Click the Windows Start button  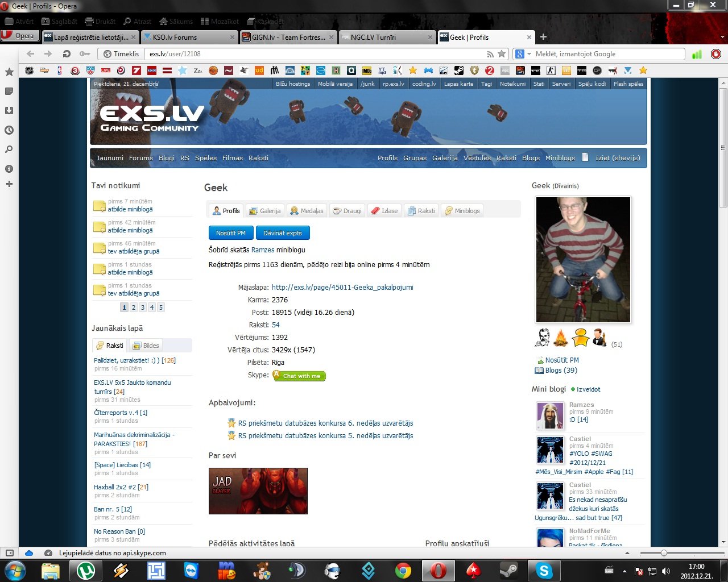pos(15,570)
